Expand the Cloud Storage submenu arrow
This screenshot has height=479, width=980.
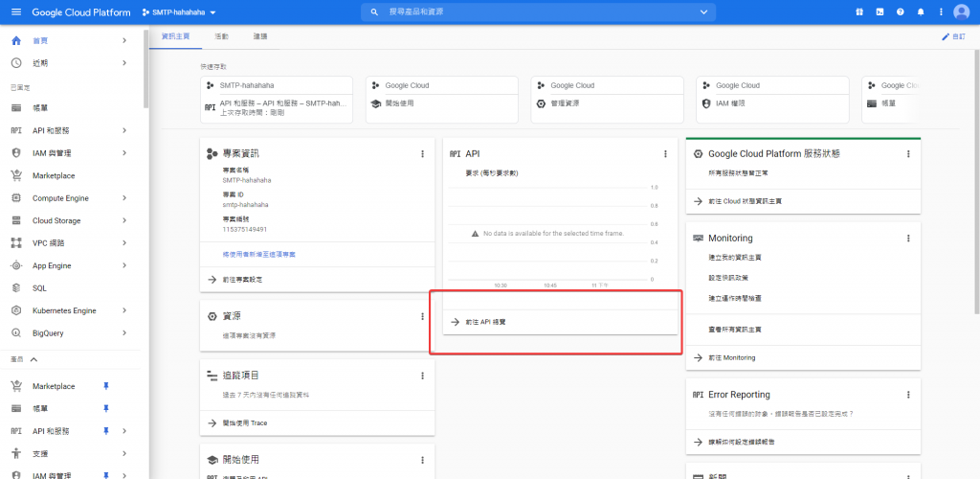[124, 220]
